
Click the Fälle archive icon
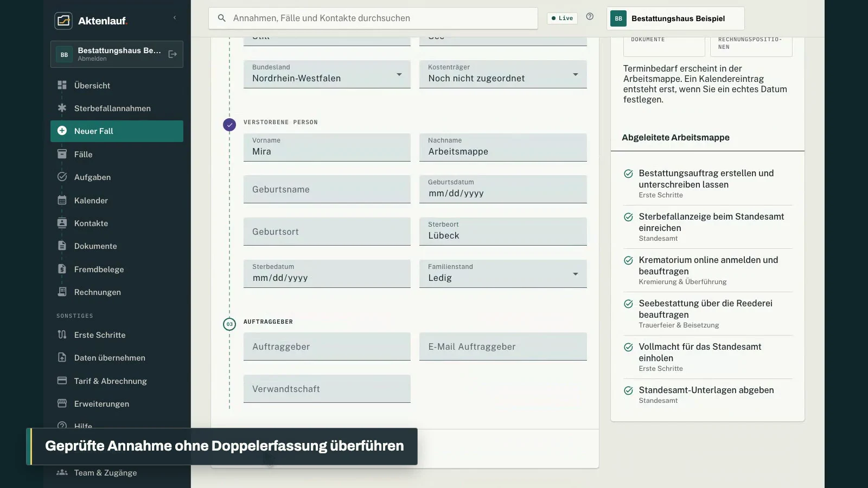coord(62,154)
